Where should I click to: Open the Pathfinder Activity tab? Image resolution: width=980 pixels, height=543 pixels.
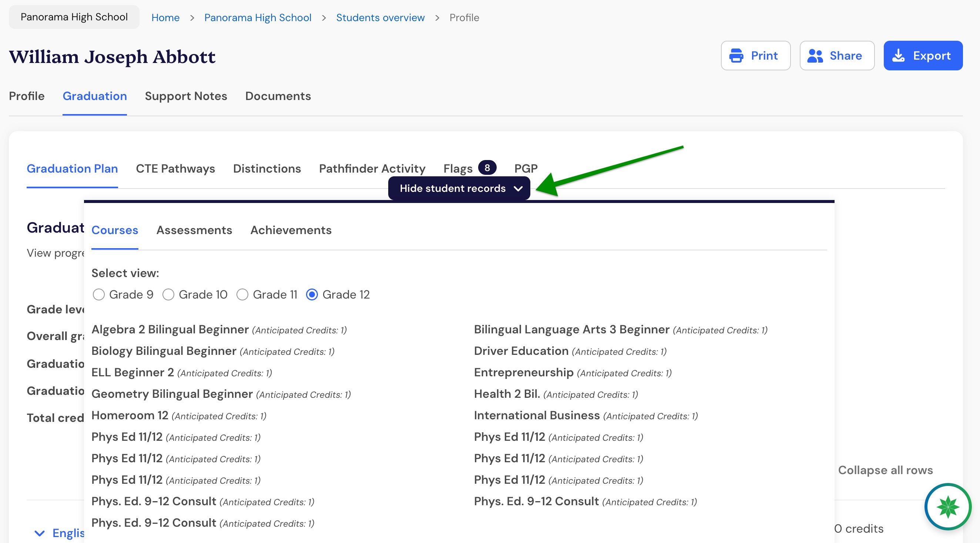(x=372, y=168)
